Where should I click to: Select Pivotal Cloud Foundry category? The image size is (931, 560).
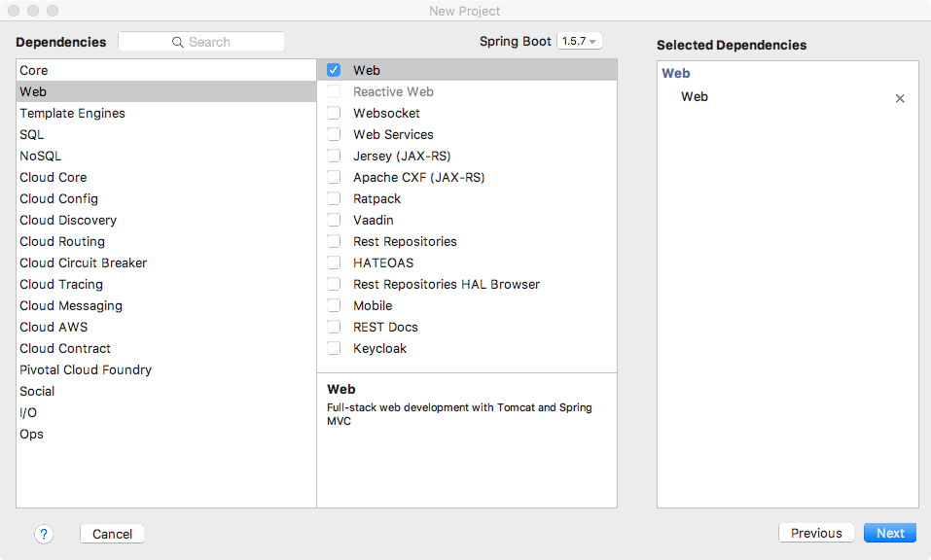pos(86,369)
